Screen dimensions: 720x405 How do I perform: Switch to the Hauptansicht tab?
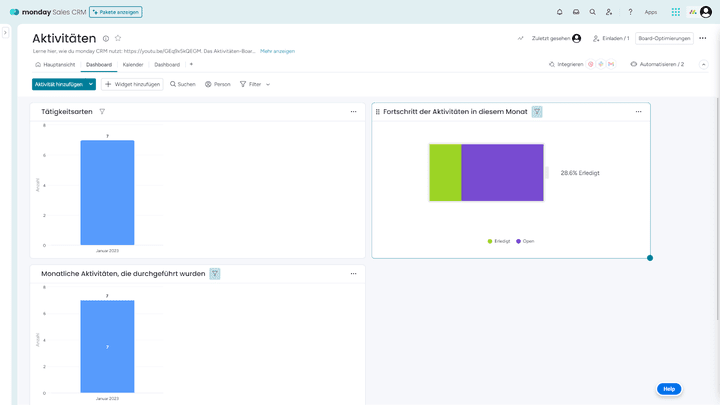pyautogui.click(x=57, y=64)
